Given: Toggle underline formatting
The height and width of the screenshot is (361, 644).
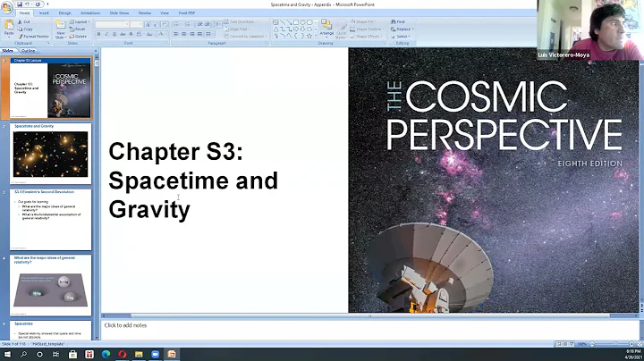Looking at the screenshot, I should point(114,34).
